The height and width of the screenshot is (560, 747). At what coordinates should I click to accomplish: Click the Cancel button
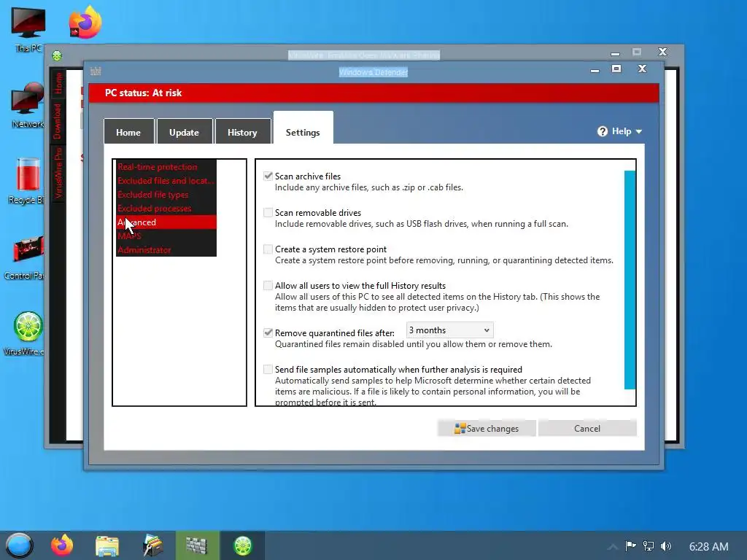[x=587, y=428]
